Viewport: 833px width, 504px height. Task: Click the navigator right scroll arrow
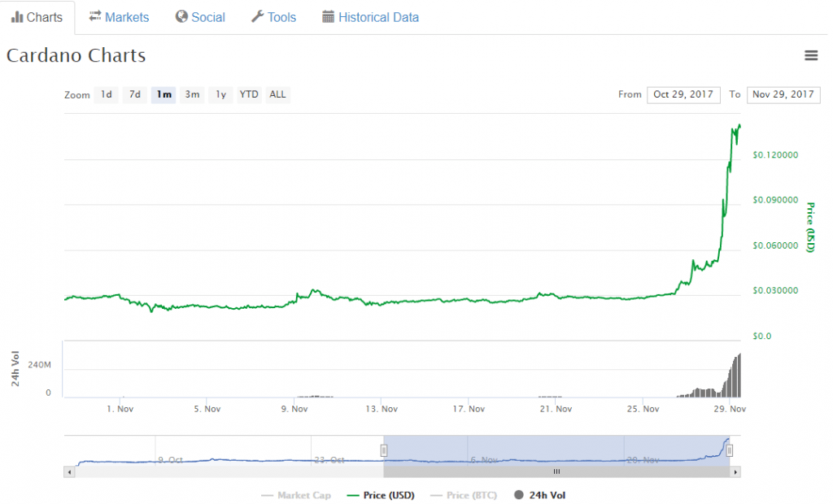tap(735, 471)
